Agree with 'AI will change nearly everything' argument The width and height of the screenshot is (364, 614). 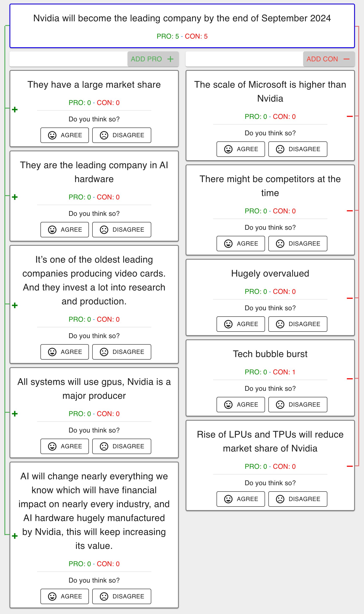point(64,596)
